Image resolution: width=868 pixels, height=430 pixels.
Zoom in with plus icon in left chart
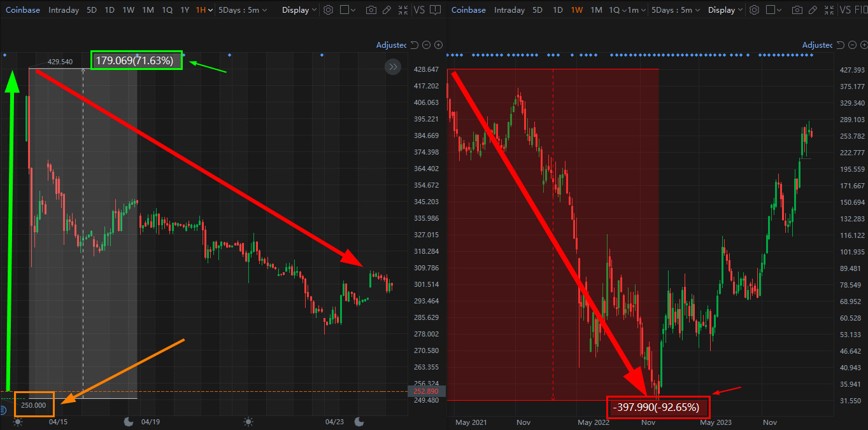[438, 45]
